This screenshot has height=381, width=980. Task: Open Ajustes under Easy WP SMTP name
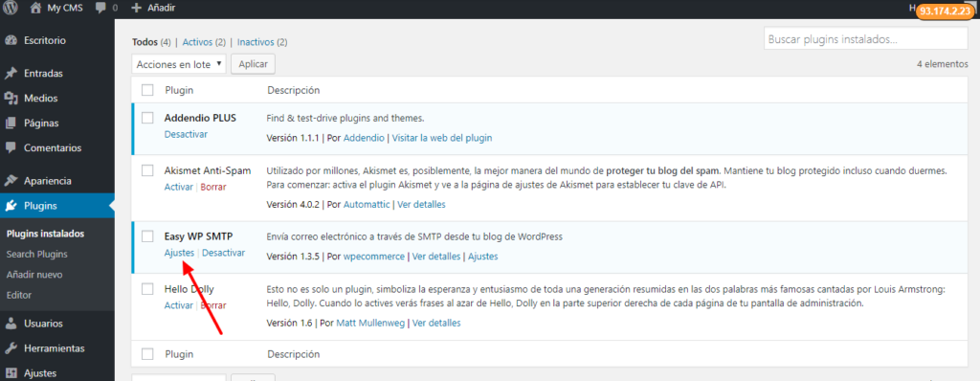pos(179,253)
